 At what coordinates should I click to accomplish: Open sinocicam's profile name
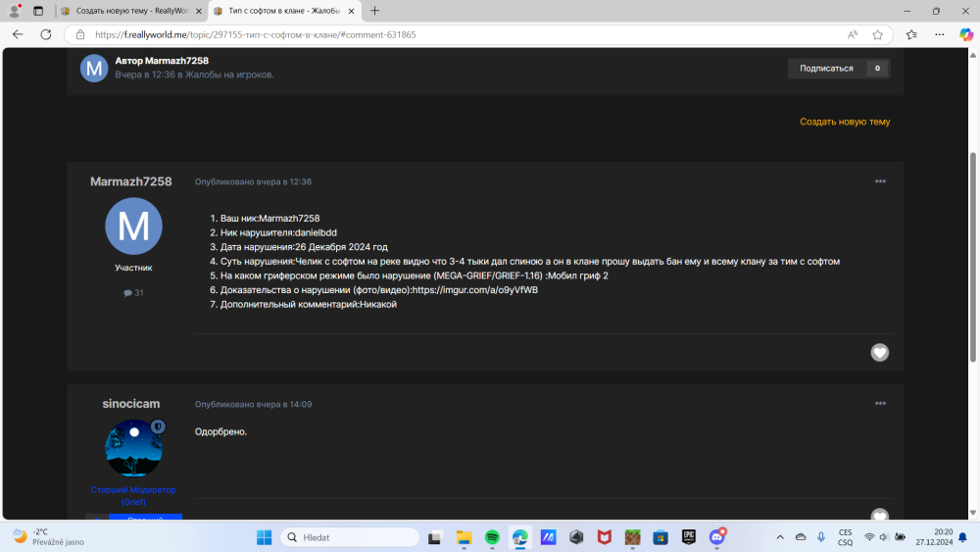click(130, 404)
